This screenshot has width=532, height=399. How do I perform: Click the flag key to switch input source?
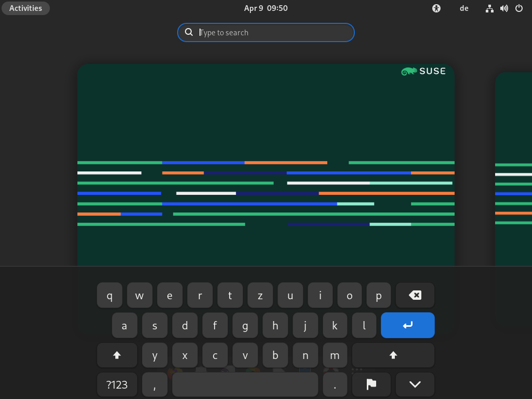371,384
